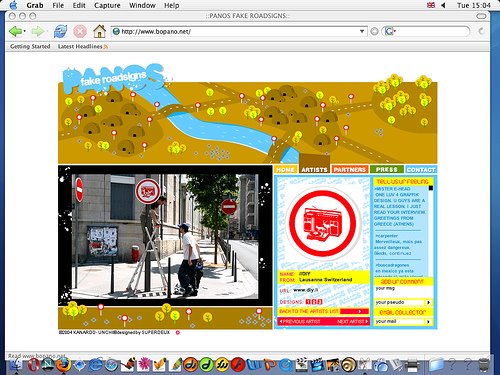Click the Go button beside the URL bar
Image resolution: width=500 pixels, height=375 pixels.
374,31
